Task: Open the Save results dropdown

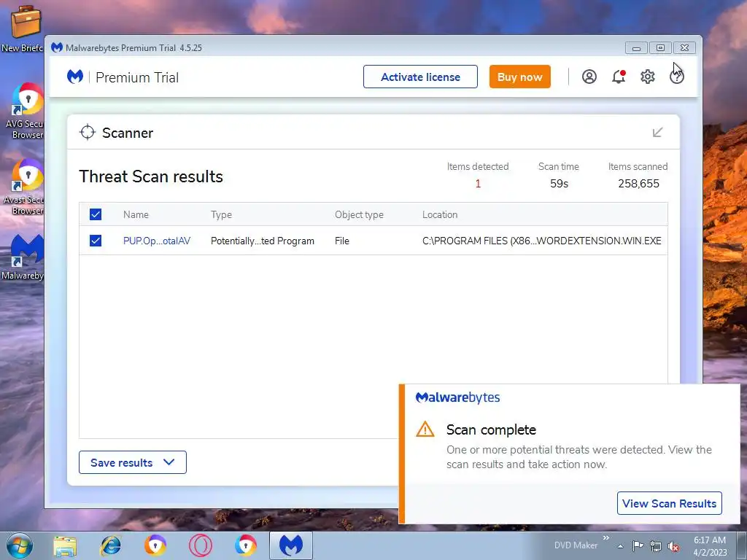Action: pos(133,462)
